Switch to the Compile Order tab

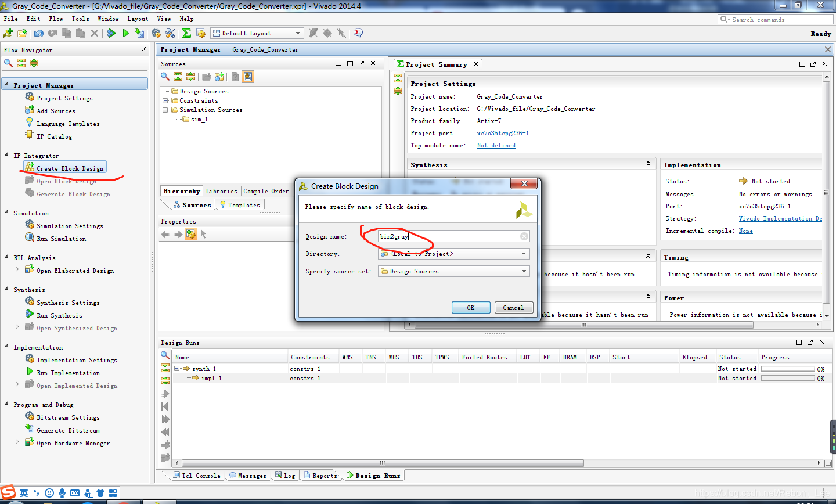tap(266, 191)
